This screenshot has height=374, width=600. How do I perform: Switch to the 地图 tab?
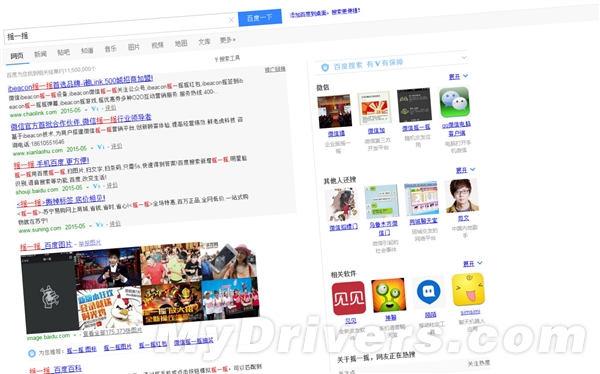point(181,43)
